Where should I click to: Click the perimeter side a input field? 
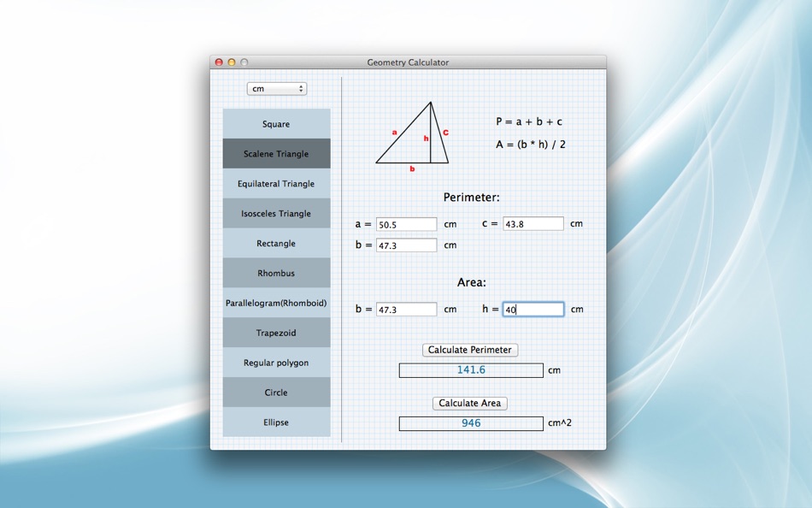[x=406, y=224]
